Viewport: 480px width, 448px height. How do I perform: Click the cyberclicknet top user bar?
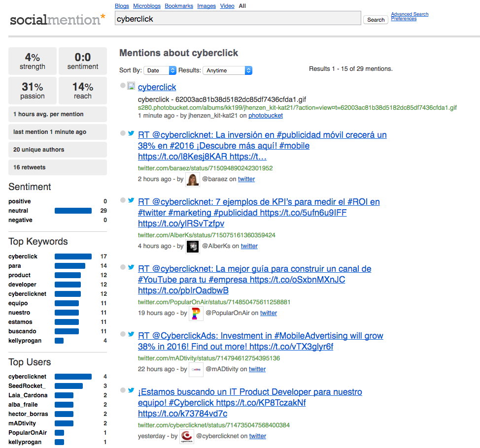[73, 377]
